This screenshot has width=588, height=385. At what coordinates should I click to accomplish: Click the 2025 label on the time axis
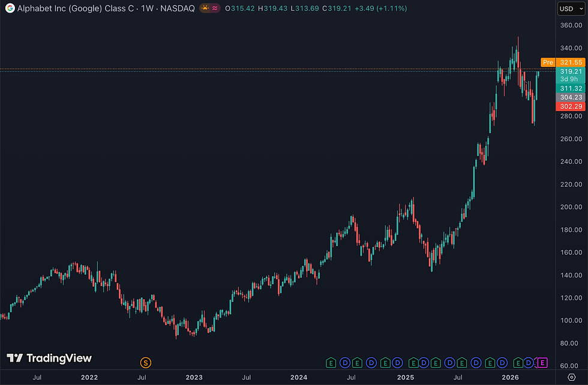pos(406,378)
